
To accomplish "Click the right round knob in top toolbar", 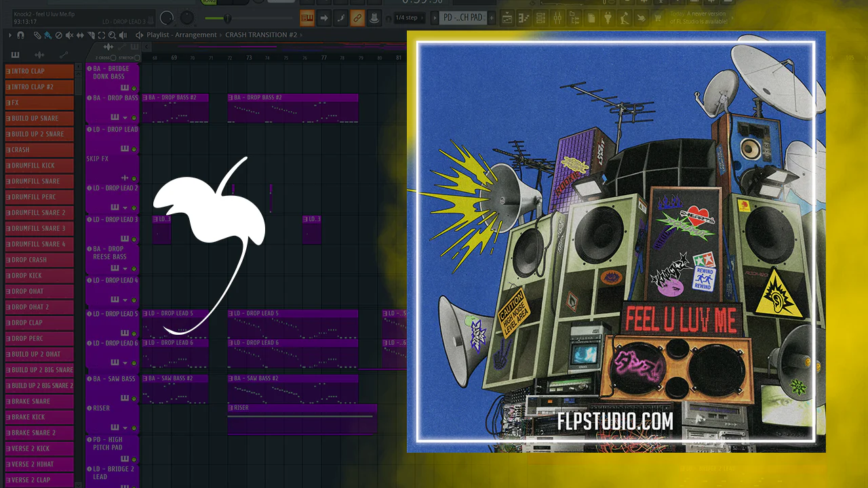I will pos(187,18).
